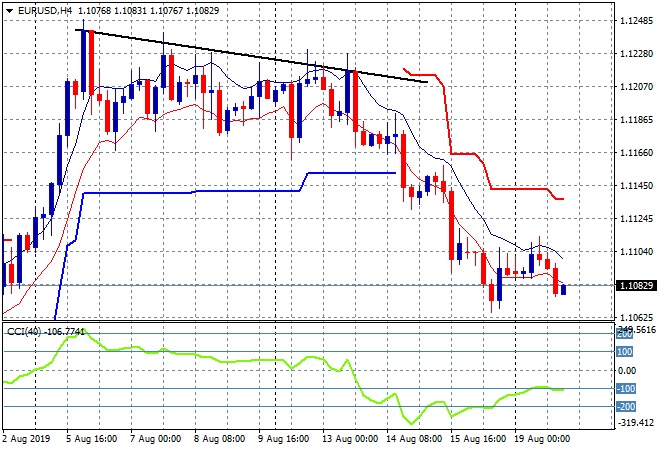Viewport: 660px width, 450px height.
Task: Click the 15 Aug 16:00 time label
Action: coord(478,439)
